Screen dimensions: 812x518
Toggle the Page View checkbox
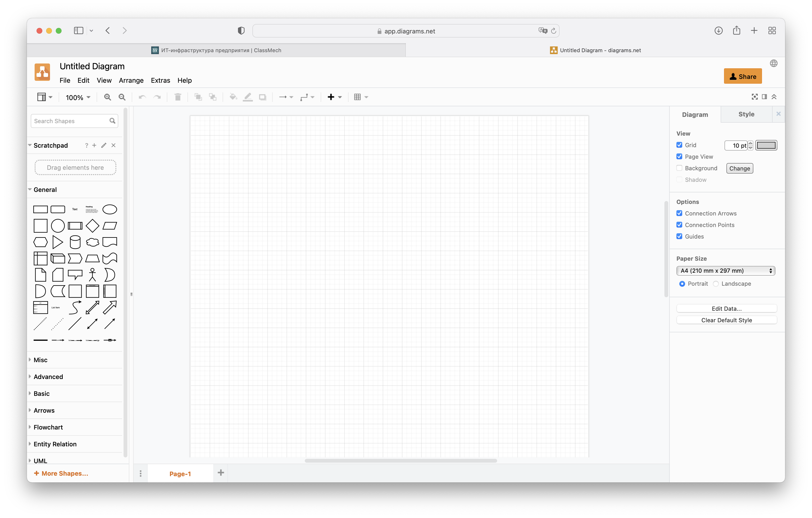679,157
